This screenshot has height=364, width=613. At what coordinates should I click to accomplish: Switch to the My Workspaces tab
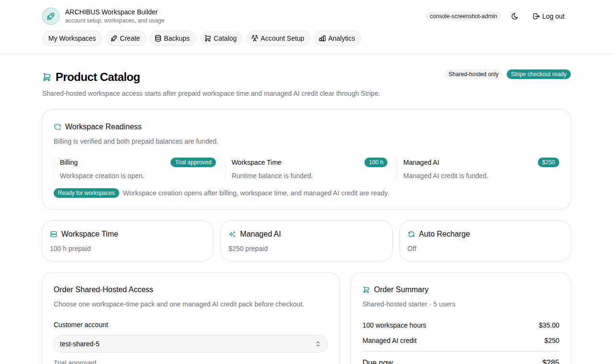click(x=72, y=38)
